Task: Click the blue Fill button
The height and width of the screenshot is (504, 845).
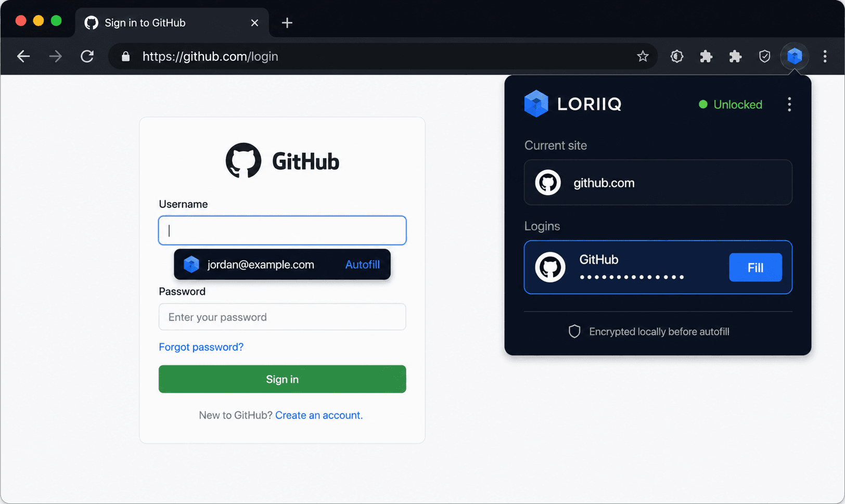Action: 756,267
